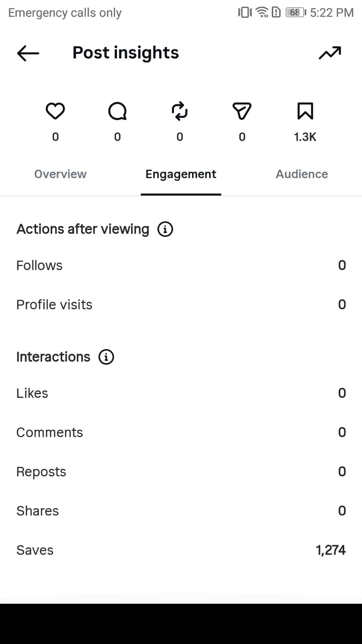362x644 pixels.
Task: Tap the battery indicator in status bar
Action: coord(296,12)
